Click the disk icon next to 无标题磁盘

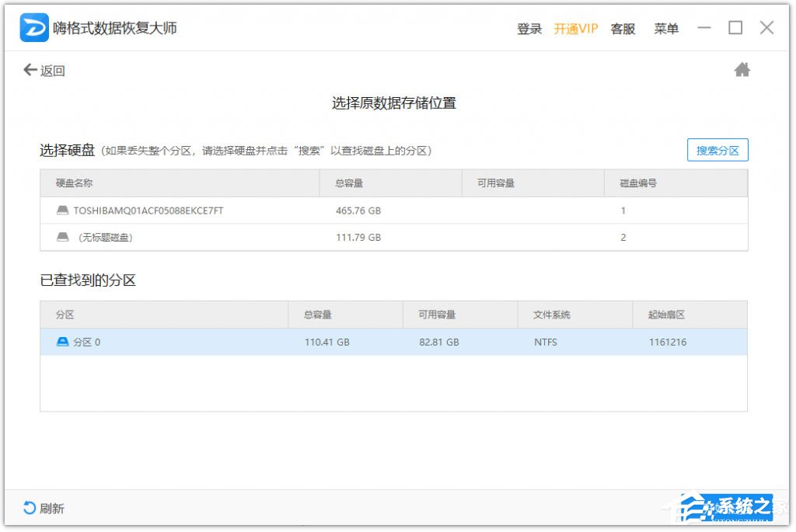click(x=61, y=237)
